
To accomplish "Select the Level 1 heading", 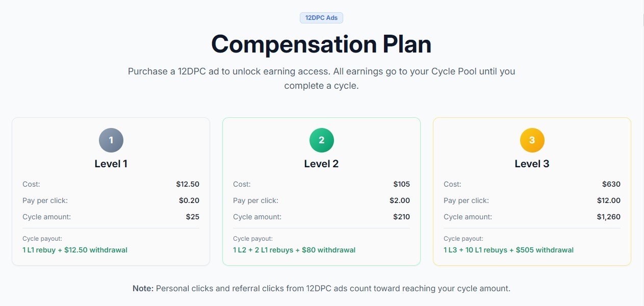I will (111, 164).
